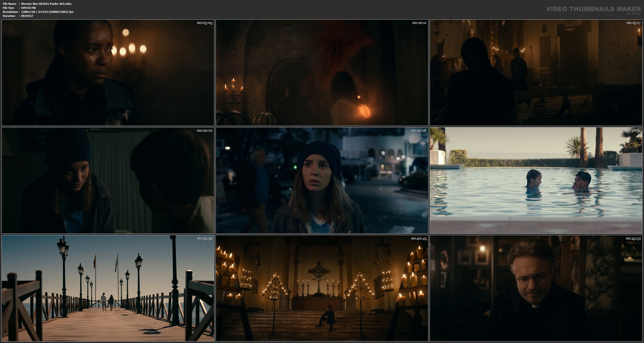644x343 pixels.
Task: Click the 00:40:45 timestamp label
Action: (x=419, y=238)
